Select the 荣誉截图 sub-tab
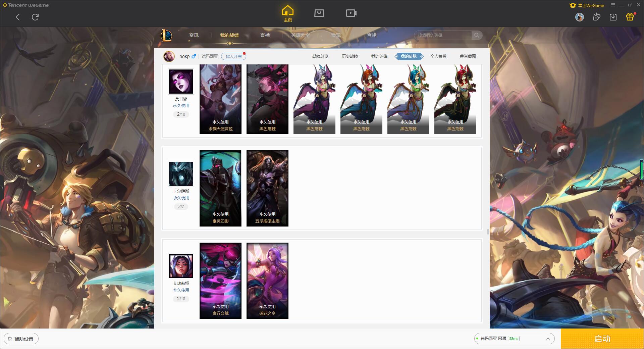The image size is (644, 349). coord(468,56)
